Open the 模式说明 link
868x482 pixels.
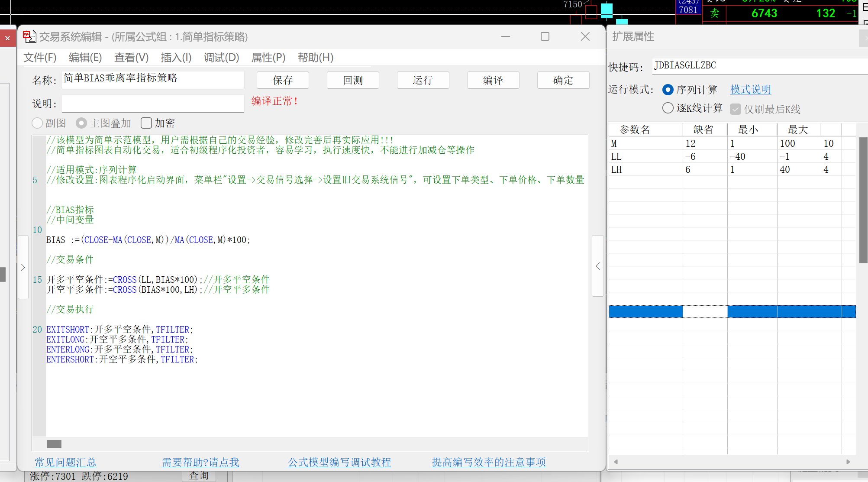click(x=751, y=89)
